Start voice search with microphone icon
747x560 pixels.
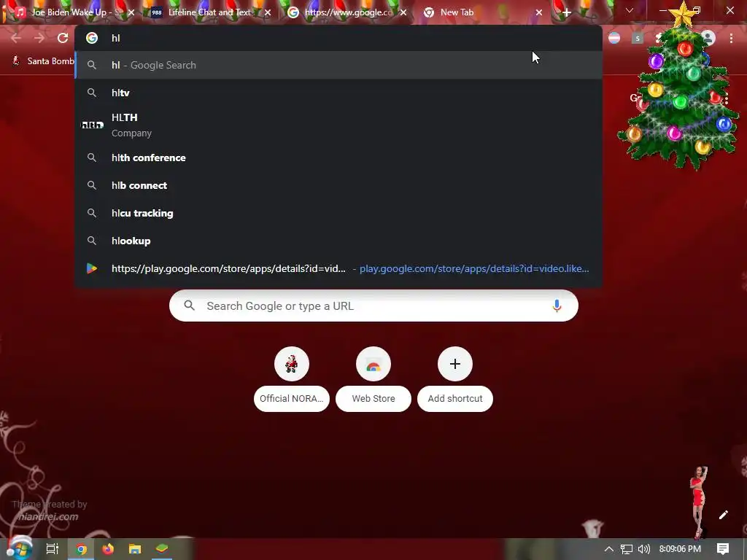click(x=557, y=306)
